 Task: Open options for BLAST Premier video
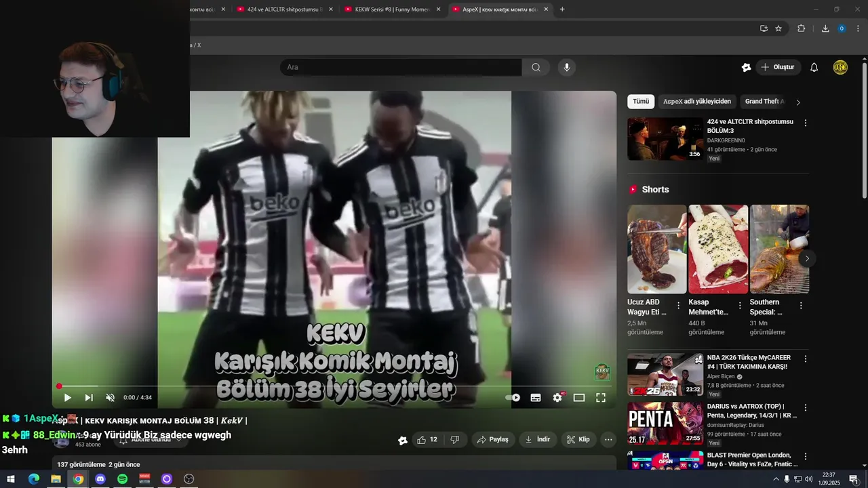point(806,457)
